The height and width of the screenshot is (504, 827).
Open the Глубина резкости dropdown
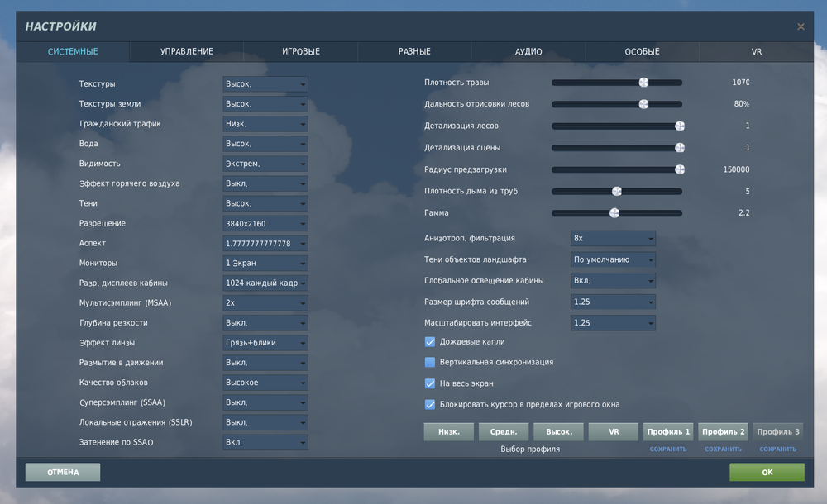point(265,323)
